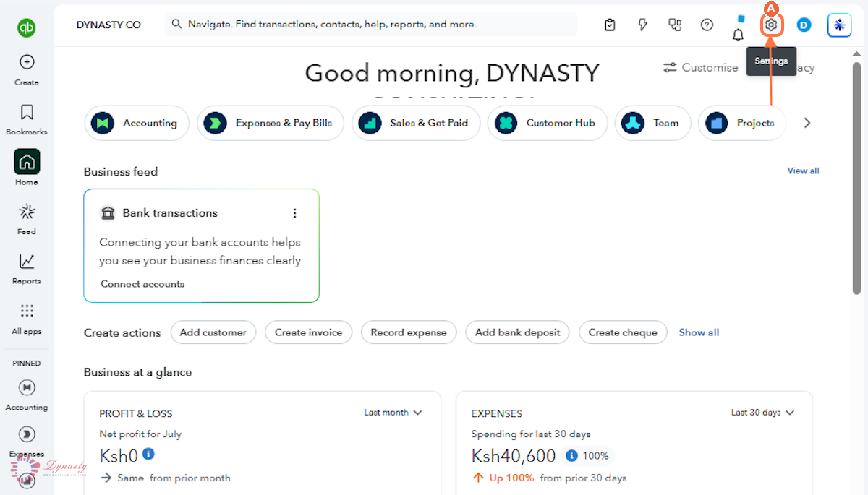Click the Add bank deposit button
868x495 pixels.
(x=518, y=332)
